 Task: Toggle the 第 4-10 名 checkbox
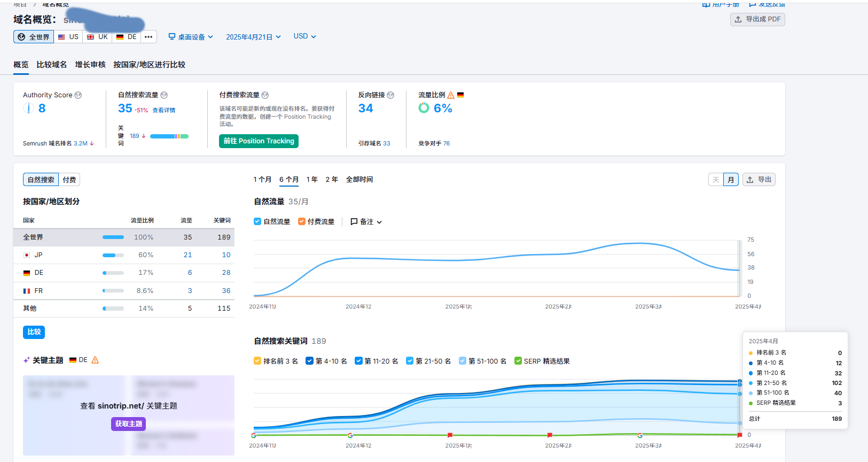pos(309,361)
